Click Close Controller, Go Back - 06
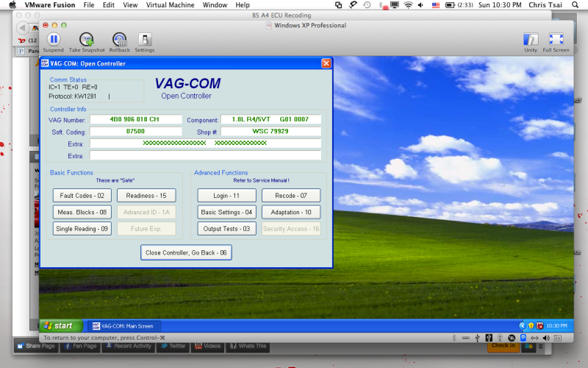The image size is (588, 368). point(186,252)
